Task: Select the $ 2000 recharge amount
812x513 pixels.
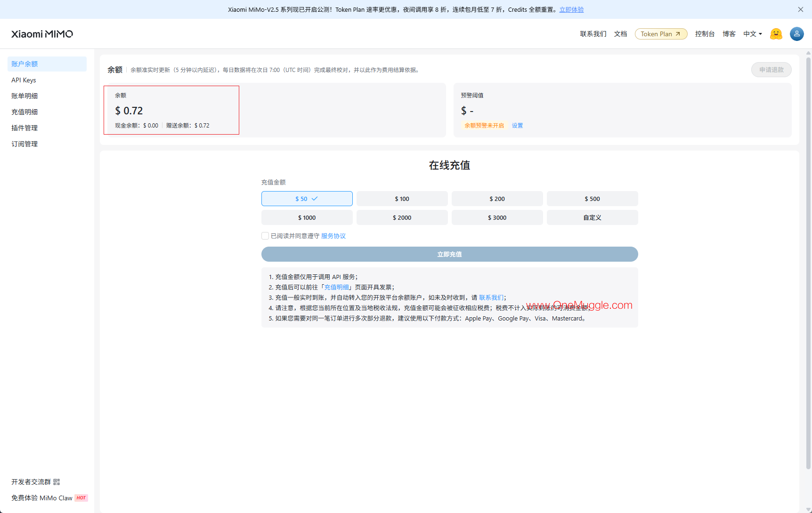Action: pyautogui.click(x=402, y=217)
